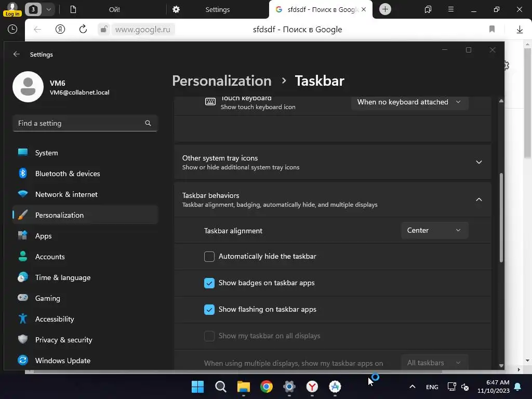Click browser back arrow
This screenshot has height=399, width=532.
(x=37, y=30)
